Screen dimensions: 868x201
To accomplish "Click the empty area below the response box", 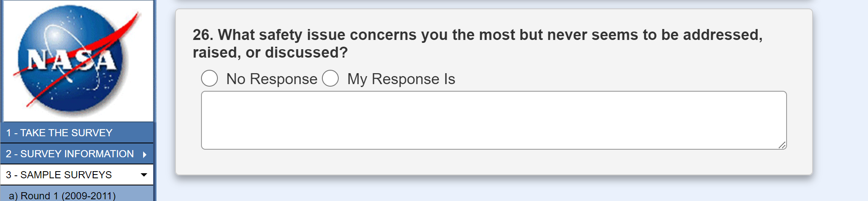I will (x=494, y=162).
